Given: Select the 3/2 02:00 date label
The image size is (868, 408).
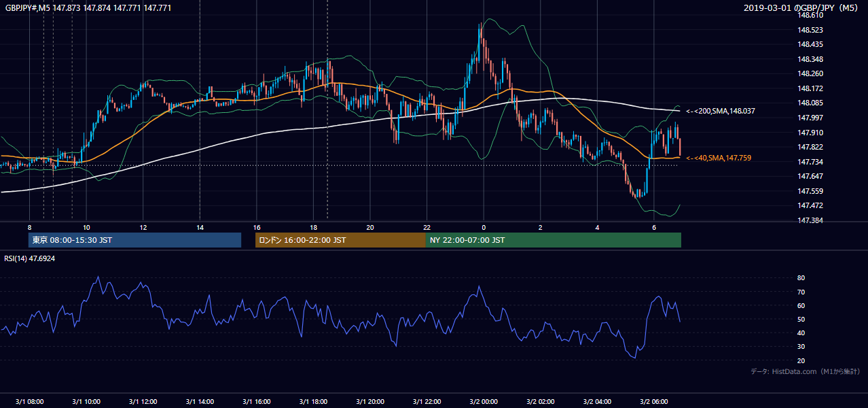Looking at the screenshot, I should (541, 402).
